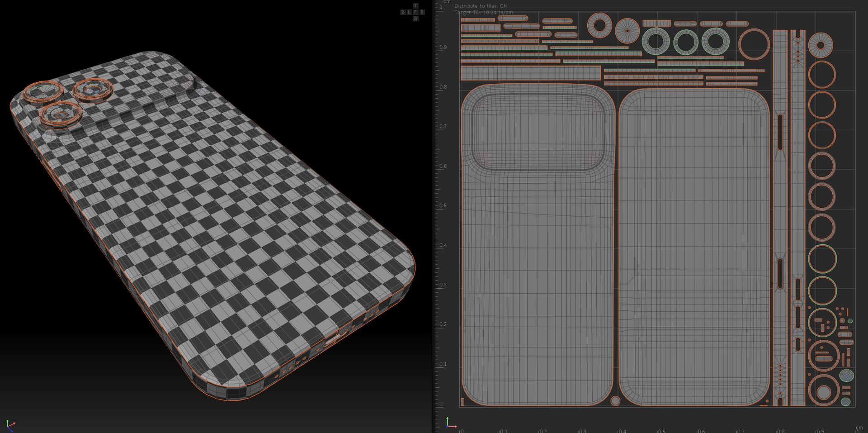Select Back view, the B beside L
This screenshot has height=433, width=868.
click(x=403, y=12)
